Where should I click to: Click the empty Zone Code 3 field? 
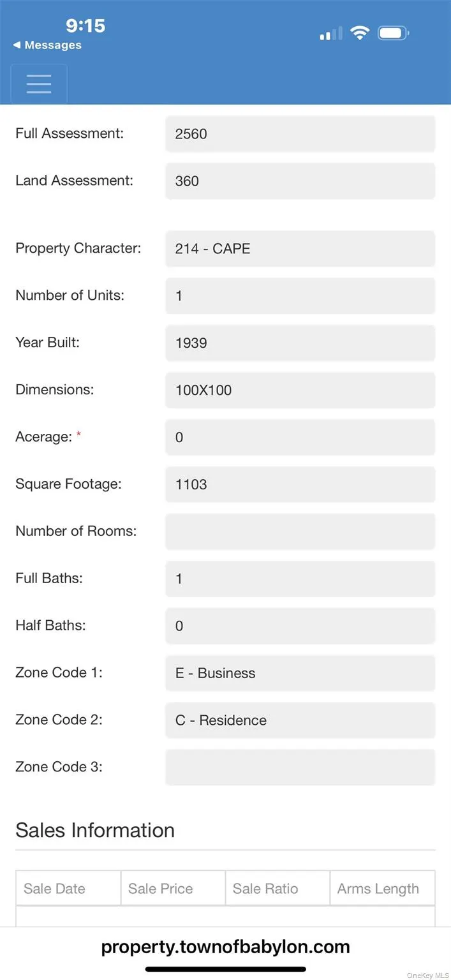300,767
